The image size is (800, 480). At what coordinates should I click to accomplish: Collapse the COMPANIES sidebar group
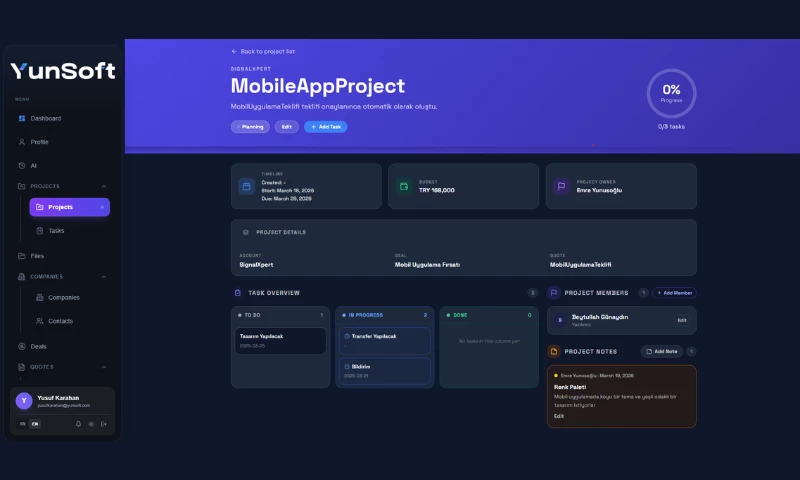[x=104, y=276]
